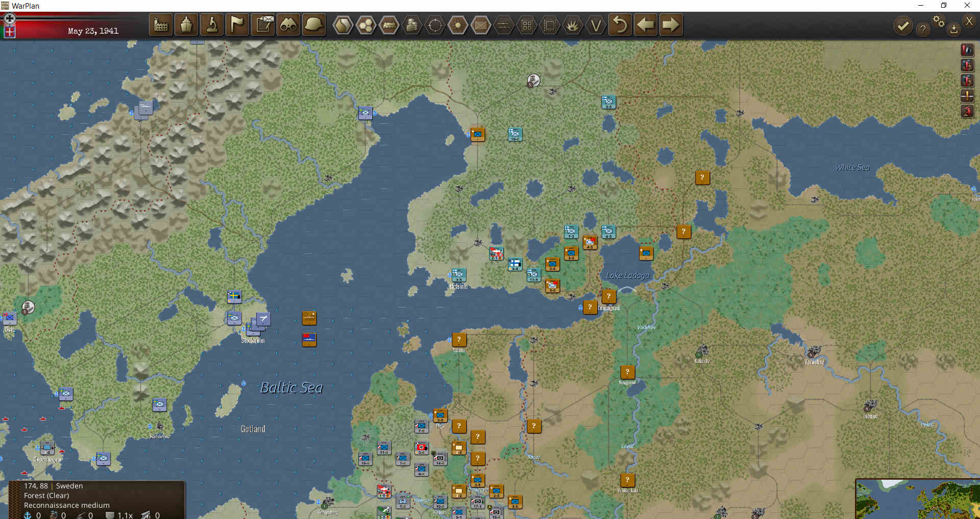
Task: Click the 'Forest (Clear)' terrain text
Action: [x=46, y=496]
